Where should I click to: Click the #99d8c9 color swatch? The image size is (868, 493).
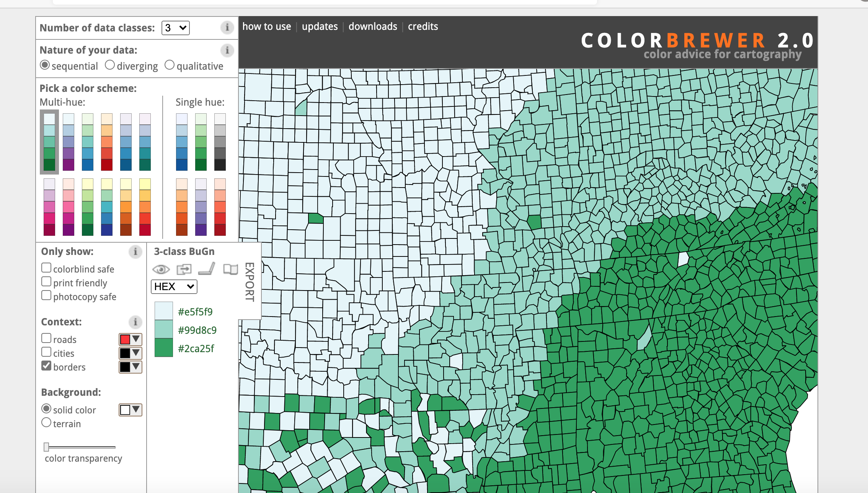point(164,329)
